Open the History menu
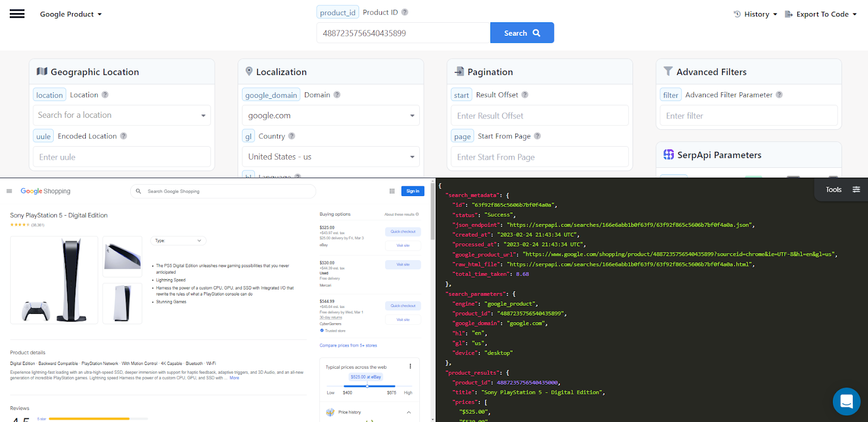Image resolution: width=868 pixels, height=422 pixels. pyautogui.click(x=755, y=14)
